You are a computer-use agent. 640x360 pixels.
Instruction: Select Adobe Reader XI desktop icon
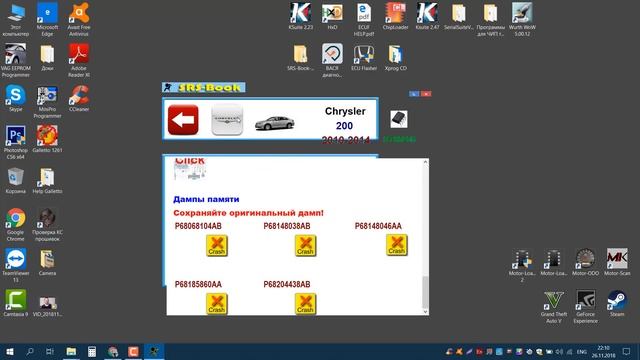(x=79, y=60)
